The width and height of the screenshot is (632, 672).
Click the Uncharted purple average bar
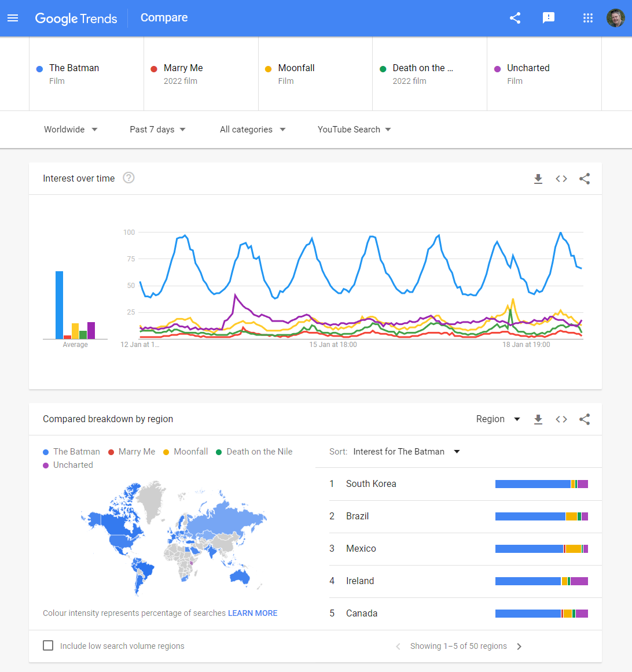click(x=91, y=330)
